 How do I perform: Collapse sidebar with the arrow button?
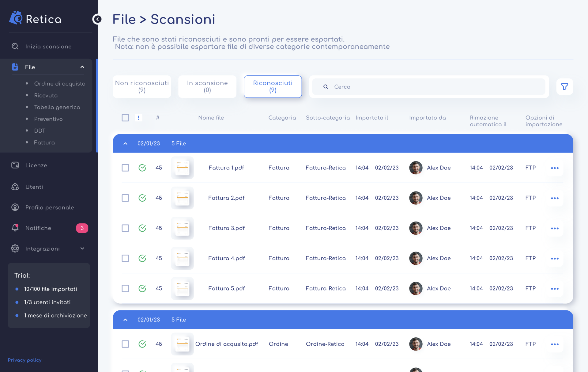click(x=97, y=19)
